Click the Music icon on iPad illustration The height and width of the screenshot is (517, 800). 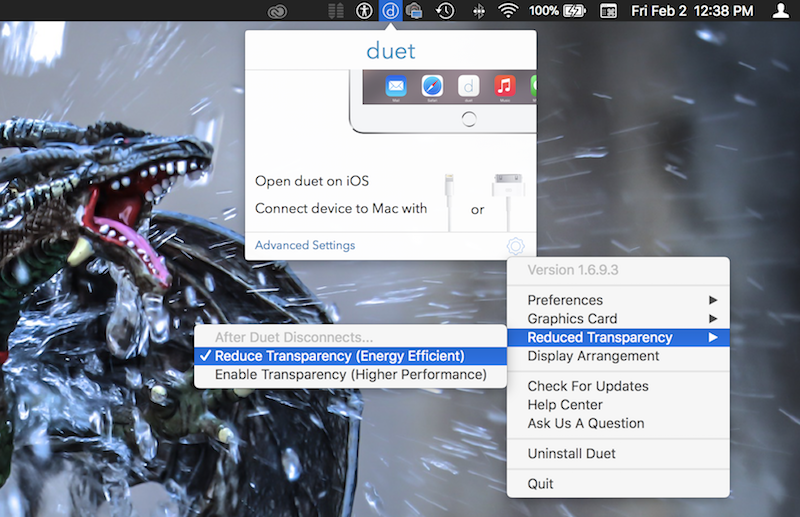coord(505,86)
